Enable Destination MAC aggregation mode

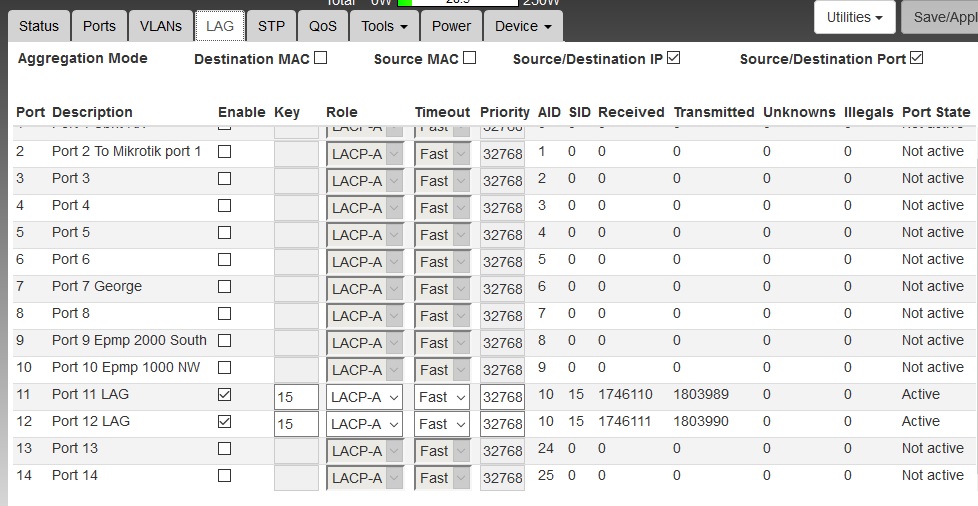321,58
